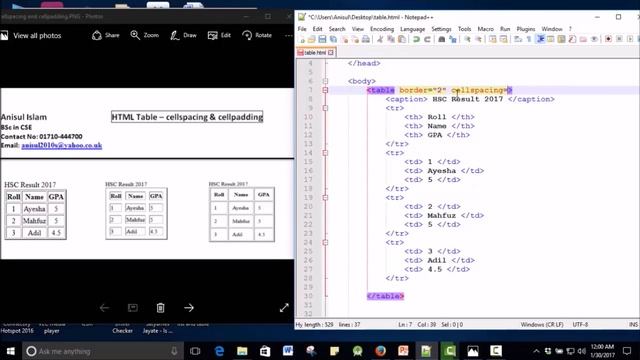Collapse body fold marker at line 6
This screenshot has width=640, height=360.
coord(325,81)
